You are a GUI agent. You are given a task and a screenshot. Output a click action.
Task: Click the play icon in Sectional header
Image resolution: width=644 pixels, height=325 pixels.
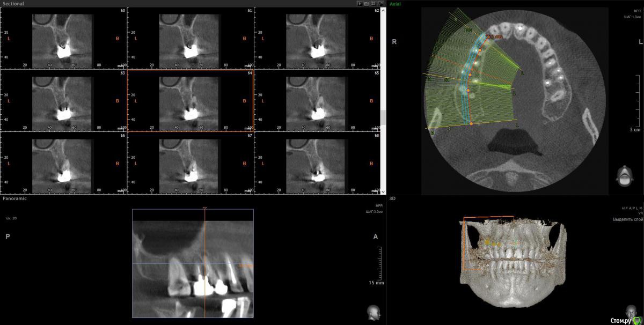360,4
